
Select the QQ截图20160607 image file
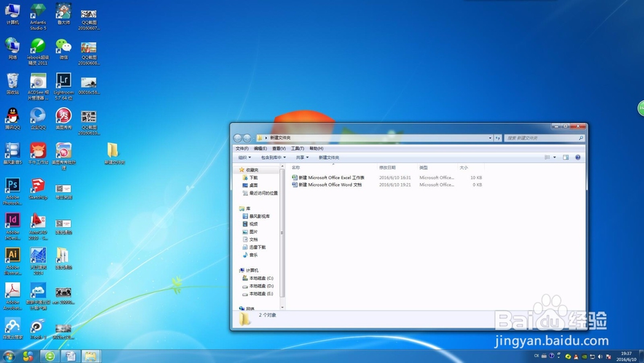click(x=89, y=19)
